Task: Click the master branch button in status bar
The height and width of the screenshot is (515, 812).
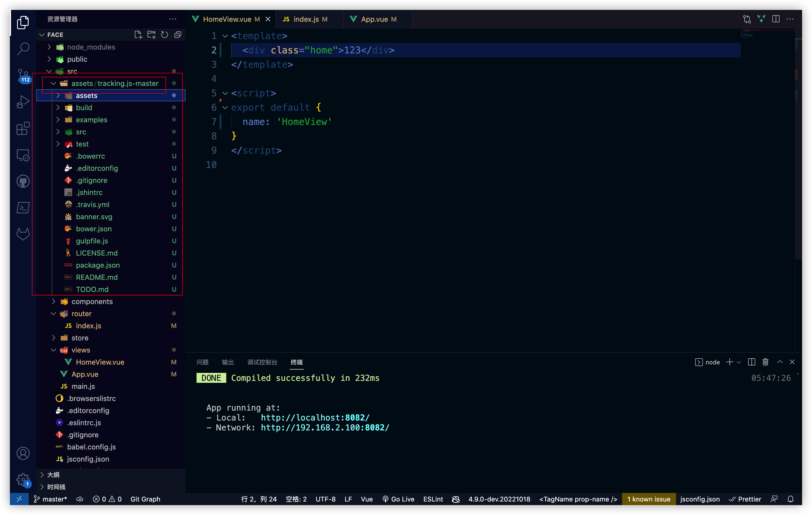Action: click(51, 499)
